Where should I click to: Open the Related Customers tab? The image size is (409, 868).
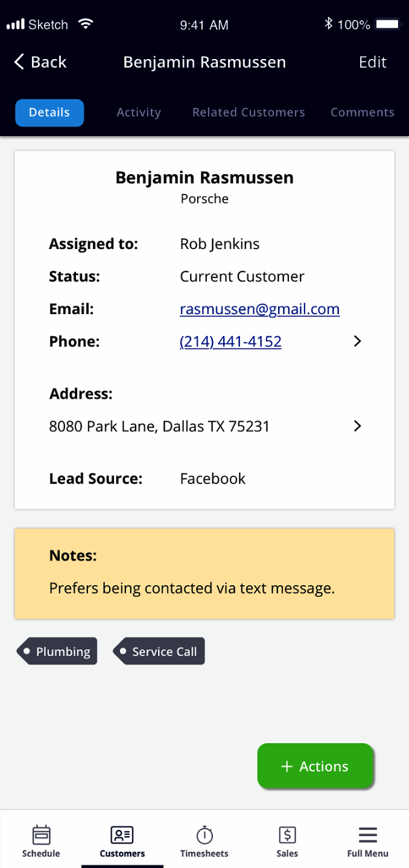249,113
